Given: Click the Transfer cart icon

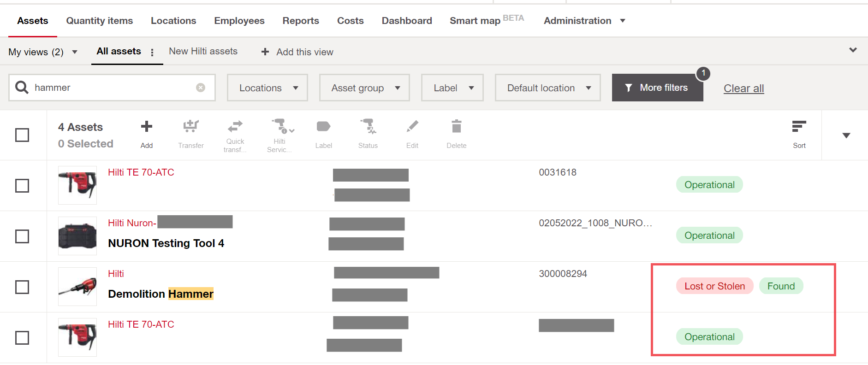Looking at the screenshot, I should (x=191, y=126).
